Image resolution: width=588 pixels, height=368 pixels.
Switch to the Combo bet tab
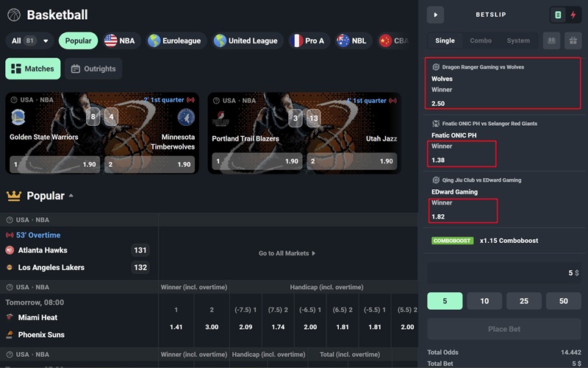click(x=481, y=41)
